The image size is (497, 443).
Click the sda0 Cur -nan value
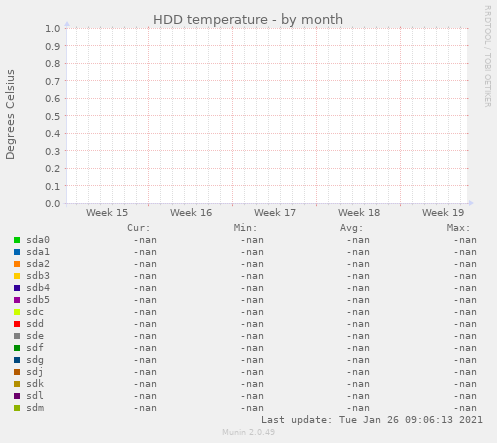point(145,240)
